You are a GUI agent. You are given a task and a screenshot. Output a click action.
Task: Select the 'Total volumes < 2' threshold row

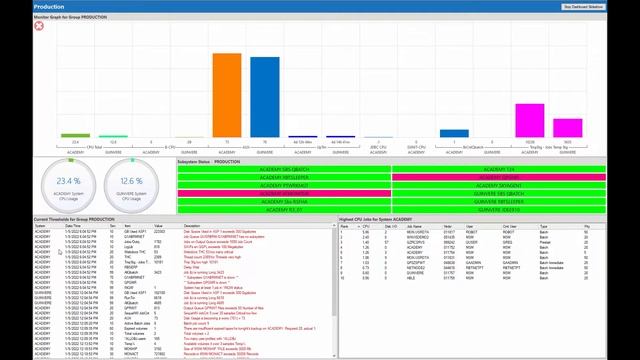pyautogui.click(x=183, y=333)
